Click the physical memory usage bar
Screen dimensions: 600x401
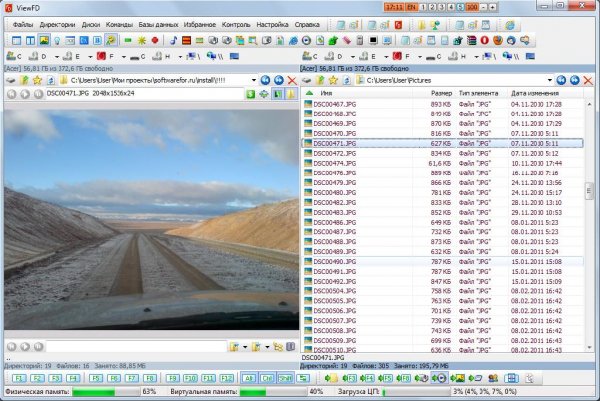[x=106, y=392]
